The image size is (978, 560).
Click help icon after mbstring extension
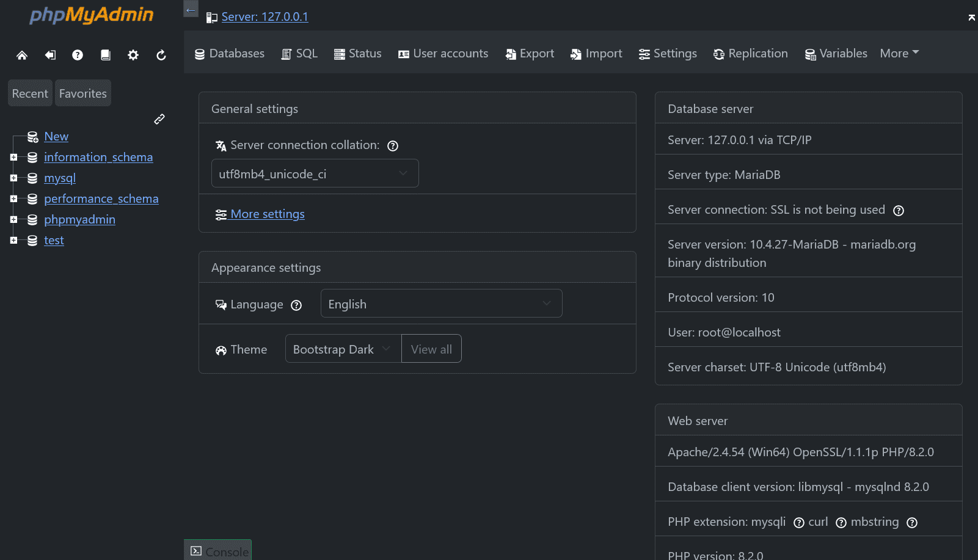(912, 523)
